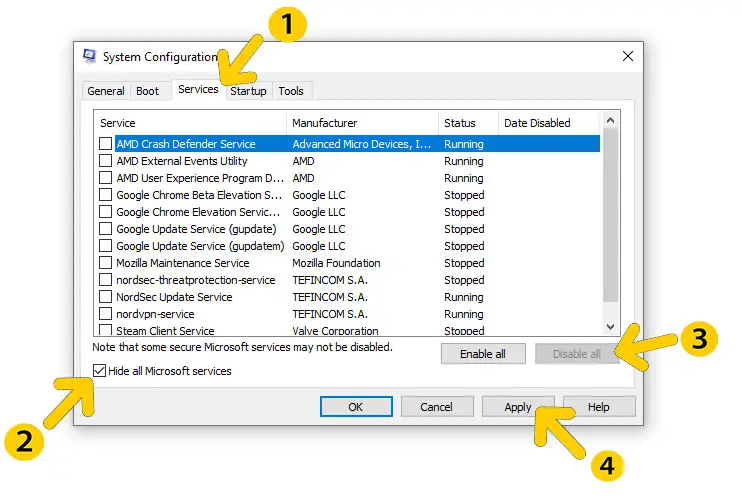This screenshot has width=742, height=498.
Task: Select the NordSec Update Service row
Action: (174, 297)
